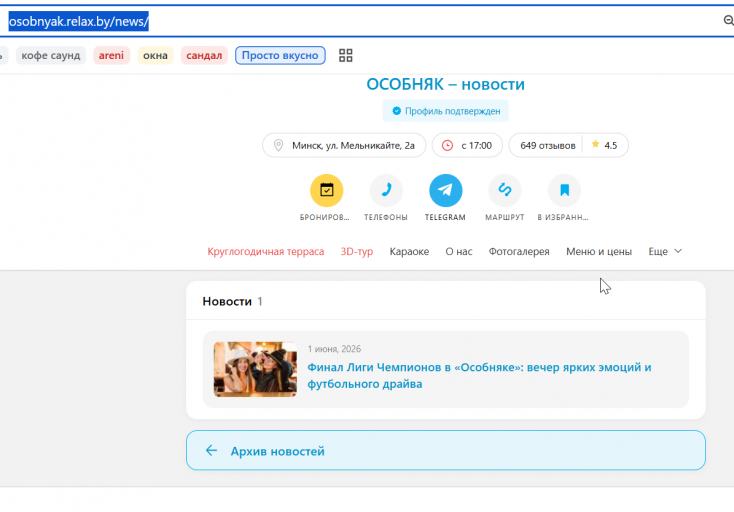Viewport: 734px width, 512px height.
Task: Click the clock icon next to с 17:00
Action: pyautogui.click(x=448, y=146)
